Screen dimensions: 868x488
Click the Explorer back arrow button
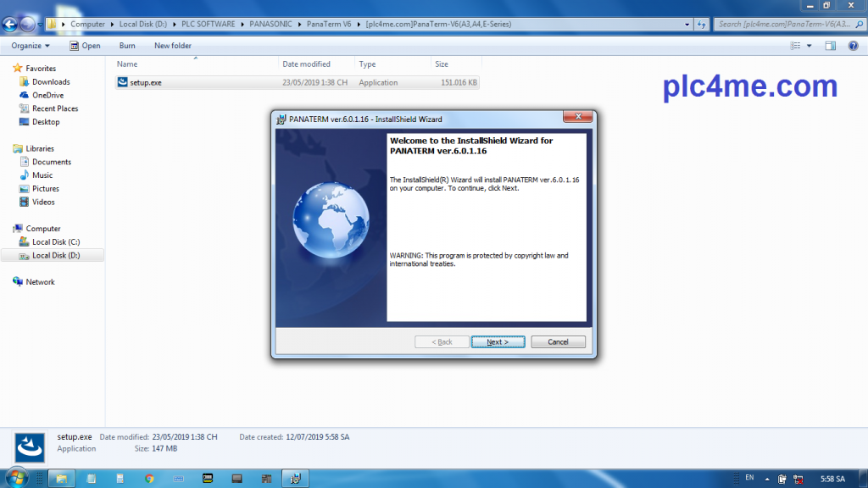pos(10,24)
